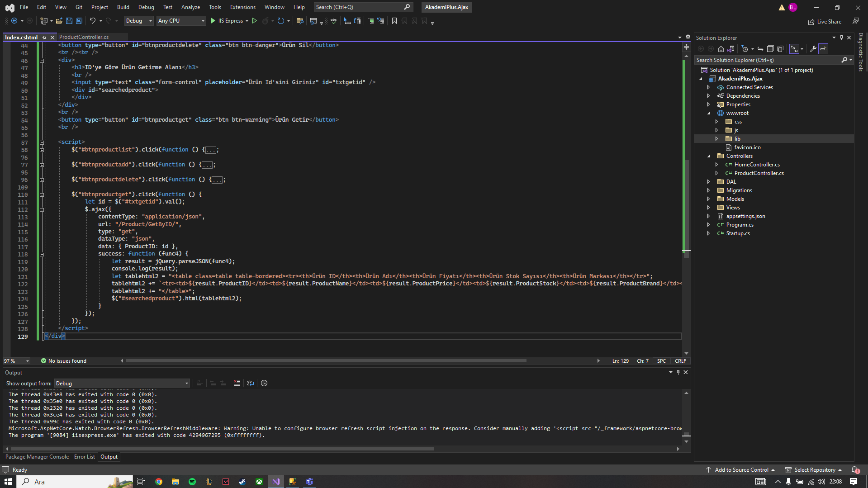Open Spotify from the taskbar
This screenshot has width=868, height=488.
click(192, 482)
